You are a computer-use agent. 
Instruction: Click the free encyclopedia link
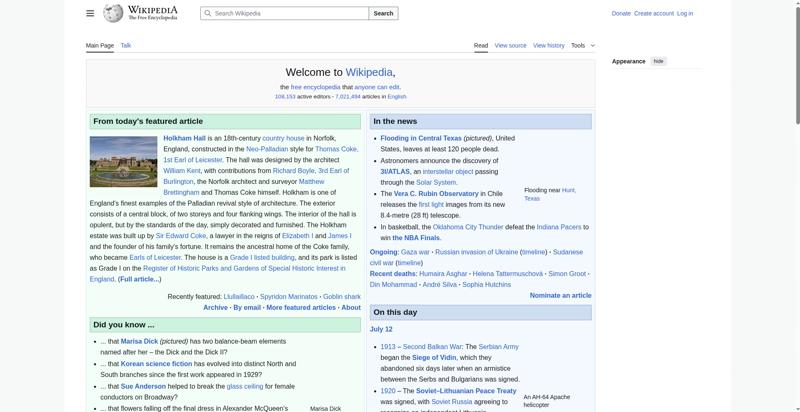[315, 87]
